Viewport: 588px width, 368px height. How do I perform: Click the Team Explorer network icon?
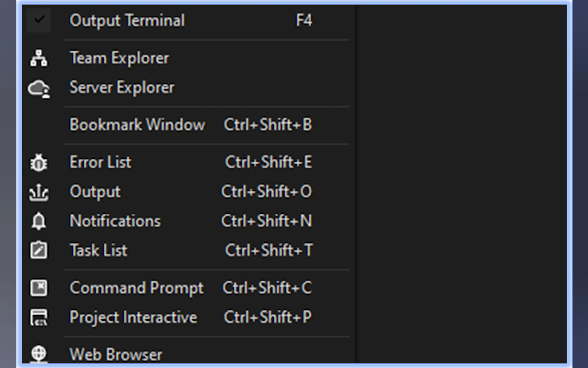tap(39, 58)
